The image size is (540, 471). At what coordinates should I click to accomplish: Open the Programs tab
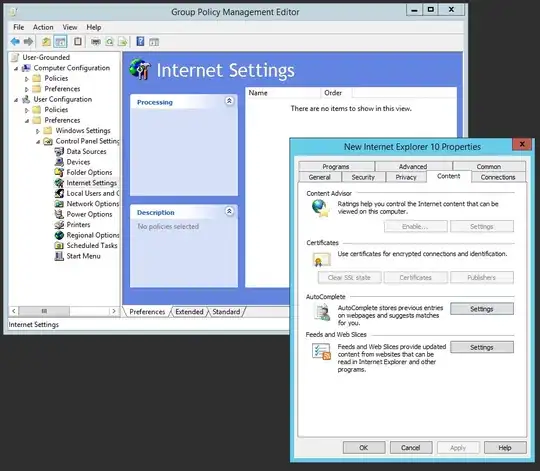(336, 166)
